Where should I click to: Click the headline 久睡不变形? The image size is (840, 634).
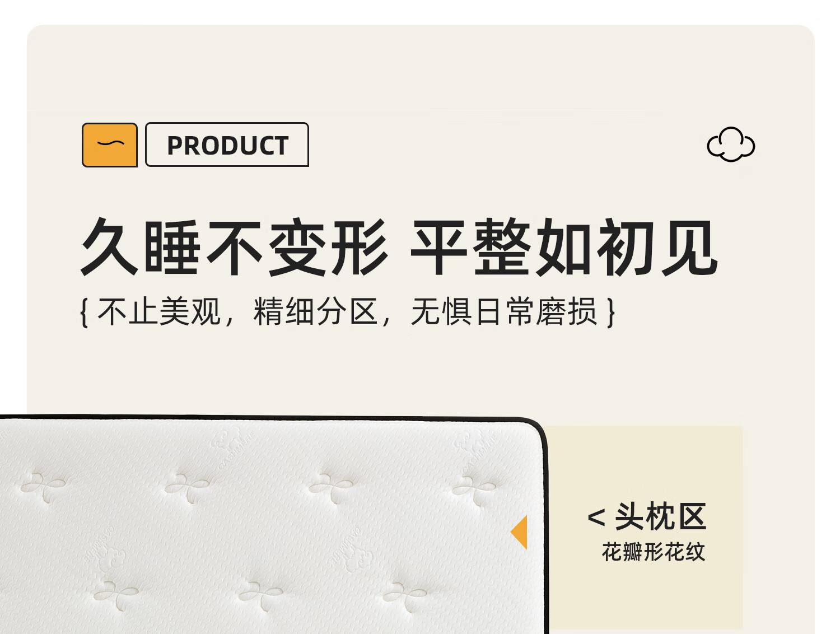click(x=235, y=248)
